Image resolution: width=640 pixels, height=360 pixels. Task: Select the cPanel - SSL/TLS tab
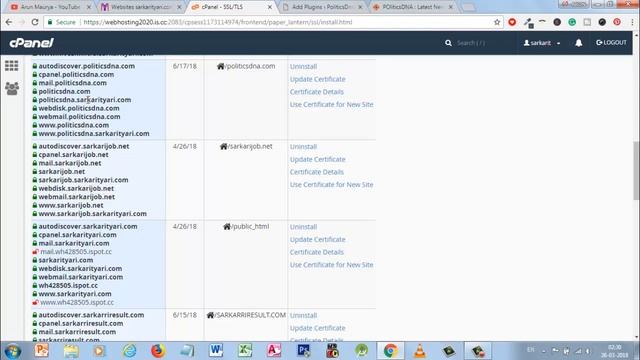[x=231, y=7]
